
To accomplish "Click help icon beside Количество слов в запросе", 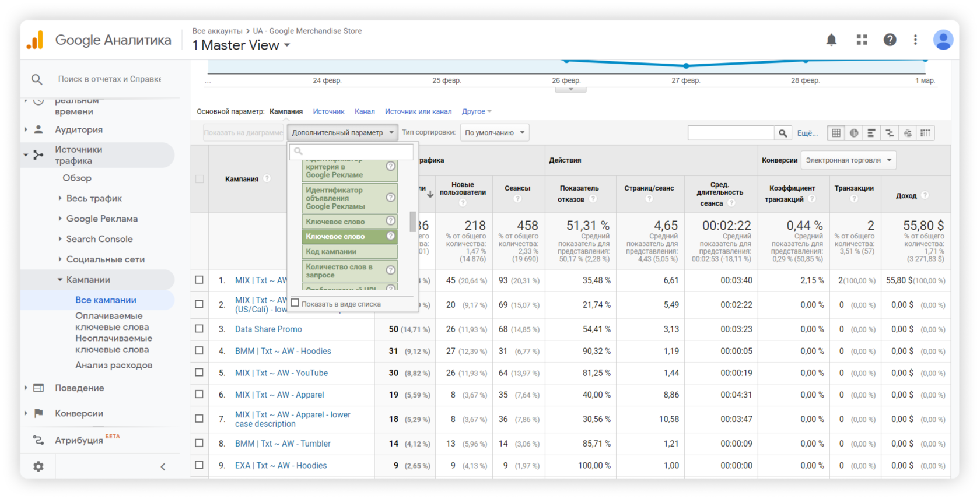I will [x=391, y=270].
